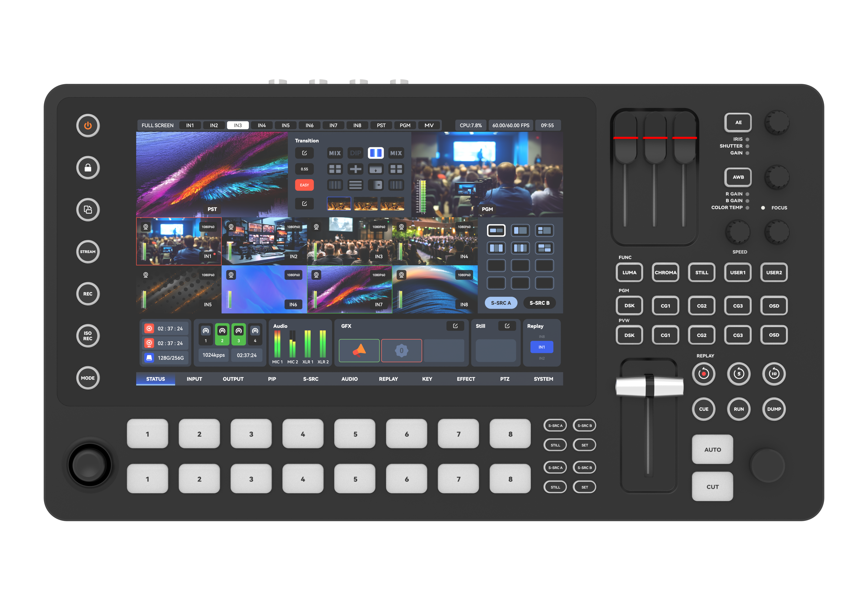Toggle stream destination 2 green icon

[222, 334]
